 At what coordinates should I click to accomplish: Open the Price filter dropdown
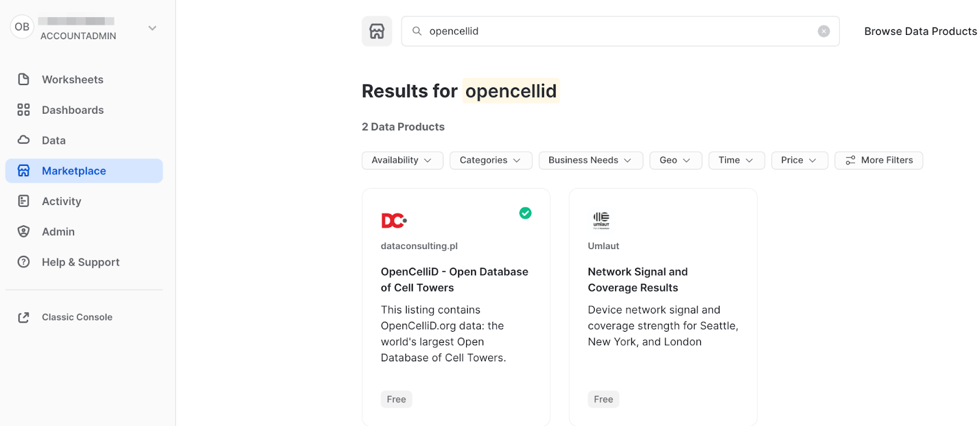(x=799, y=160)
